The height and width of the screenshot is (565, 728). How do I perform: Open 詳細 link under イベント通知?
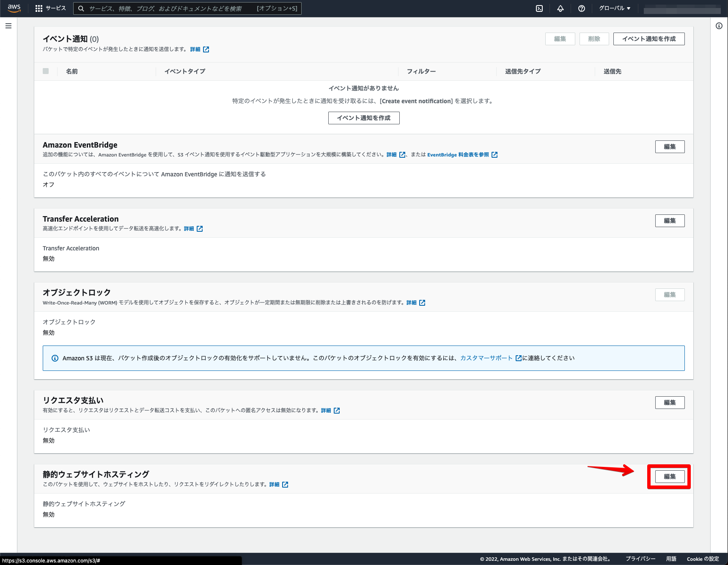[x=195, y=49]
